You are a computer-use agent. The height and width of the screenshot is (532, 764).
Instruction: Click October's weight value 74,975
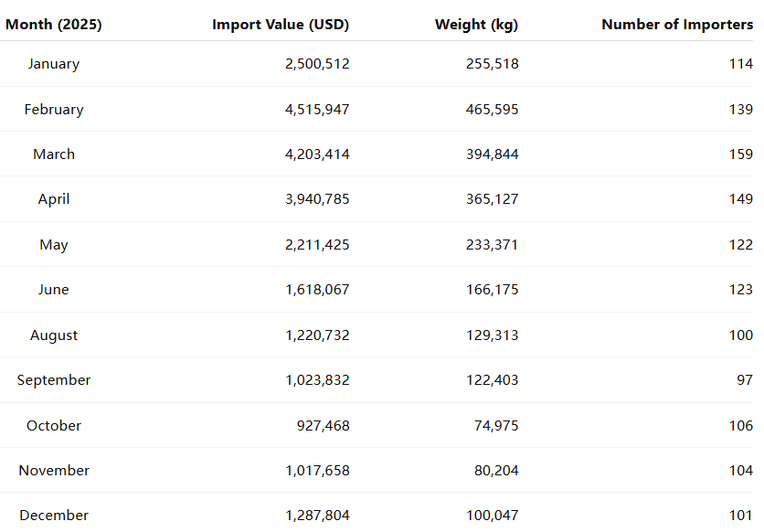(495, 426)
